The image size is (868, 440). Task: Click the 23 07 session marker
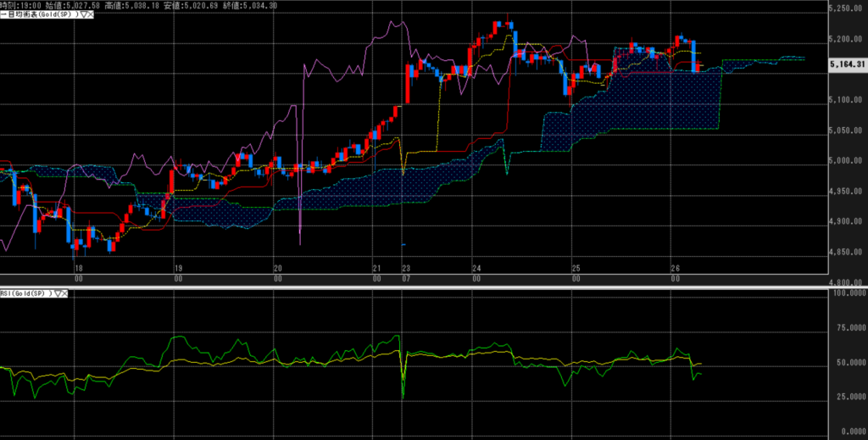click(x=406, y=273)
